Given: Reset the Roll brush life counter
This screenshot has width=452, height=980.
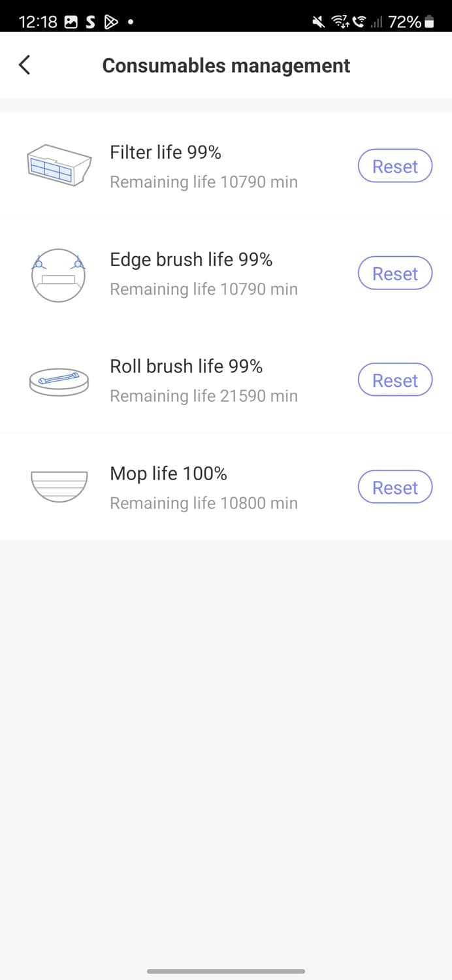Looking at the screenshot, I should coord(395,381).
